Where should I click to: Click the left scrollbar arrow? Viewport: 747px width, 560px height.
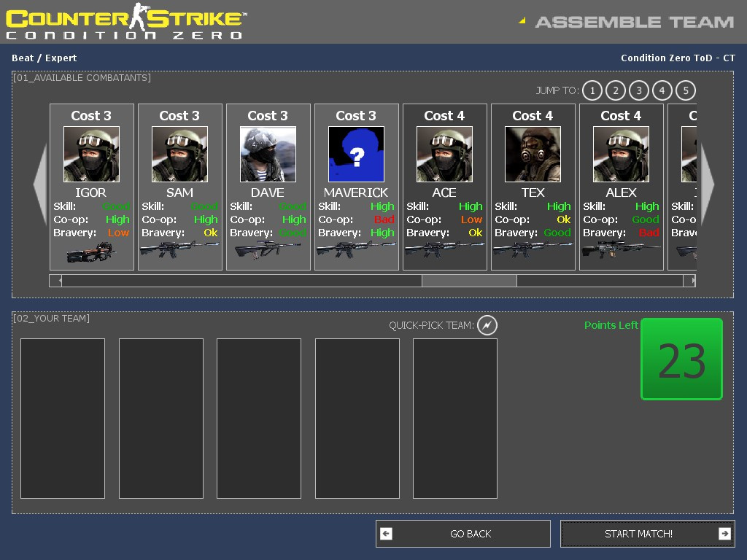point(56,280)
